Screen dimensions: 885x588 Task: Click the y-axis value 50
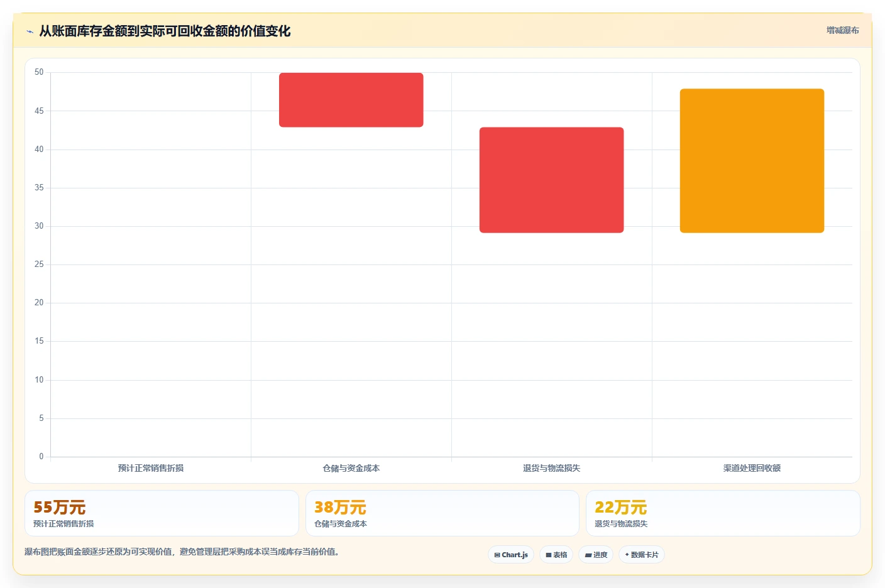39,72
